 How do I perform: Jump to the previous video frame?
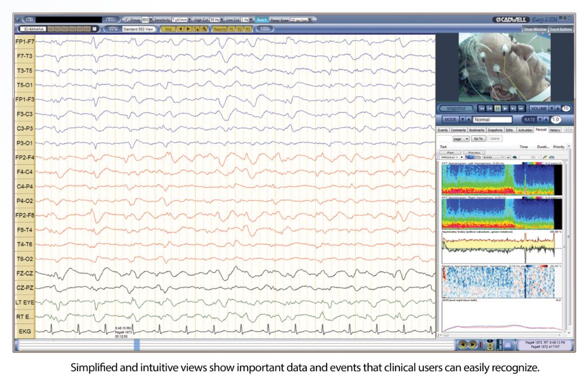489,108
